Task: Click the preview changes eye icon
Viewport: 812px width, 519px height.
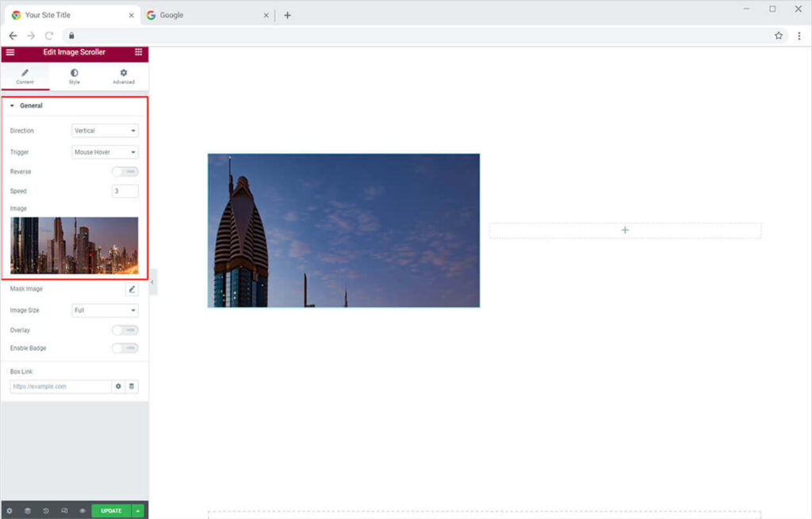Action: click(82, 511)
